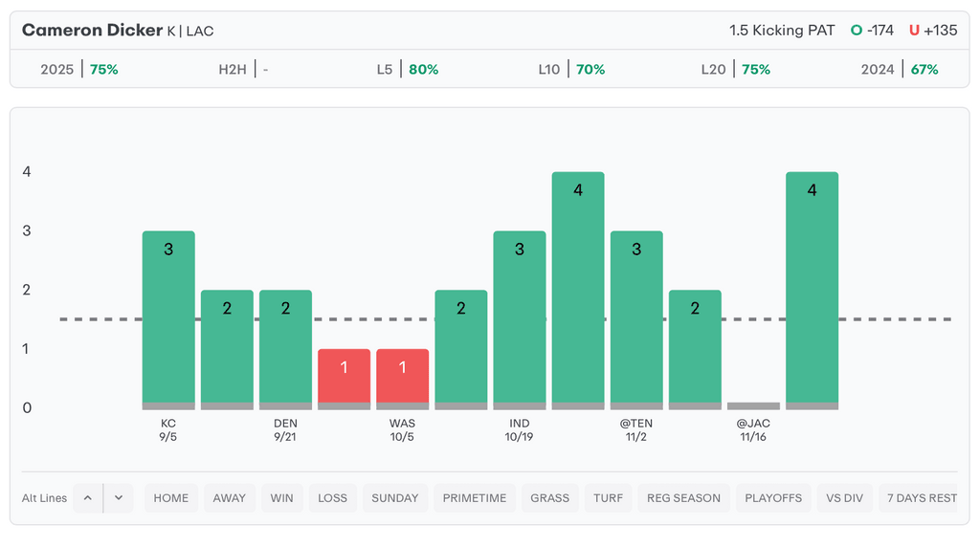Toggle the VS DIV filter
The height and width of the screenshot is (547, 980).
[845, 498]
